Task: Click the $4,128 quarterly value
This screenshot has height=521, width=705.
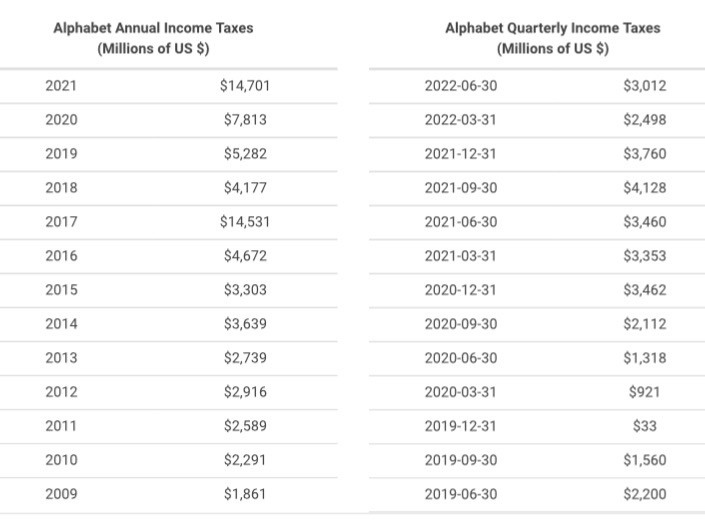Action: 645,187
